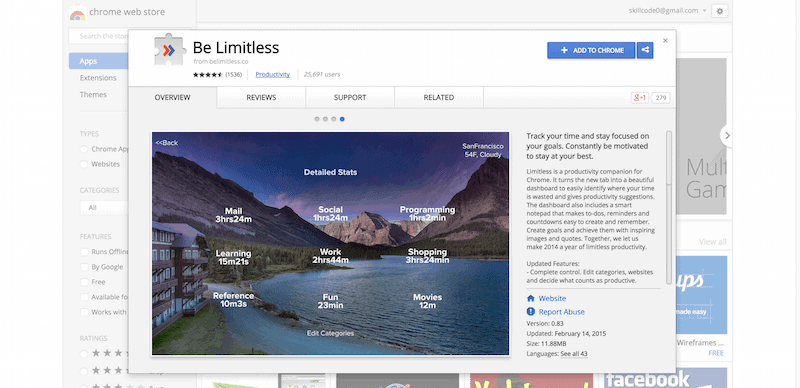Show all 43 languages
Viewport: 800px width, 388px height.
[x=574, y=354]
